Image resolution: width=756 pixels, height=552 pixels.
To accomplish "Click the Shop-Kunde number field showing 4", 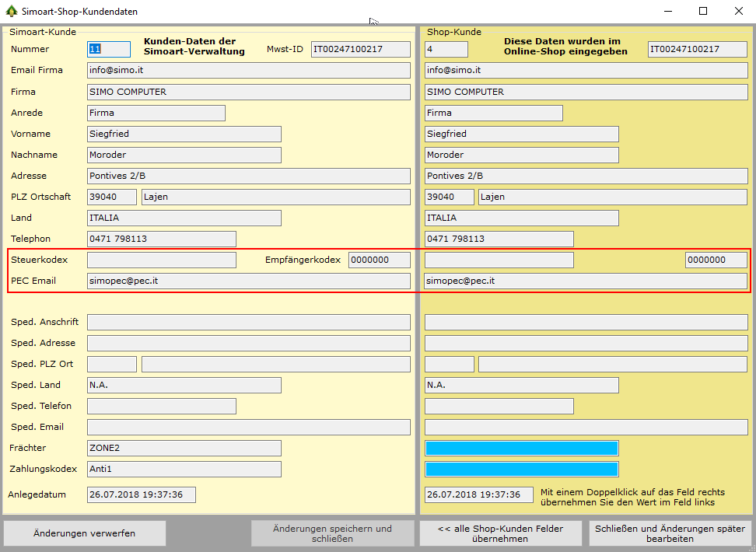I will (x=446, y=49).
